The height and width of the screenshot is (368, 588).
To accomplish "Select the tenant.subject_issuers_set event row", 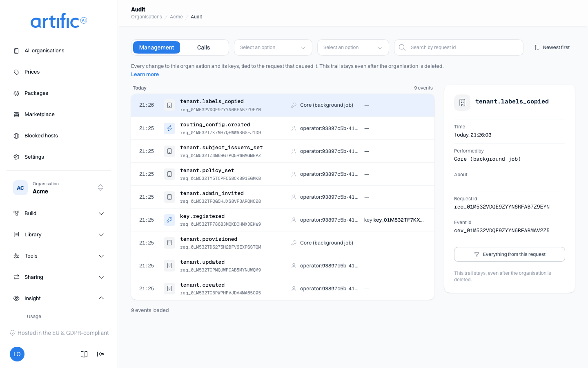I will pyautogui.click(x=283, y=151).
